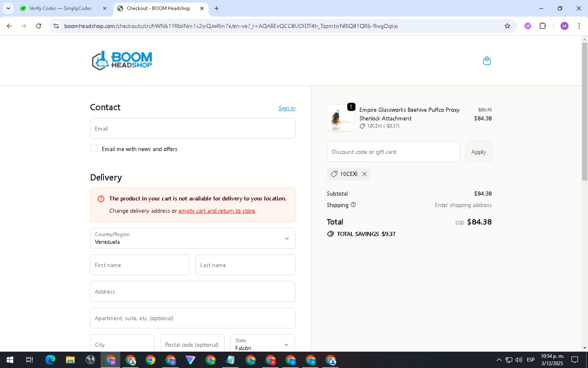Click the First name field

[140, 265]
